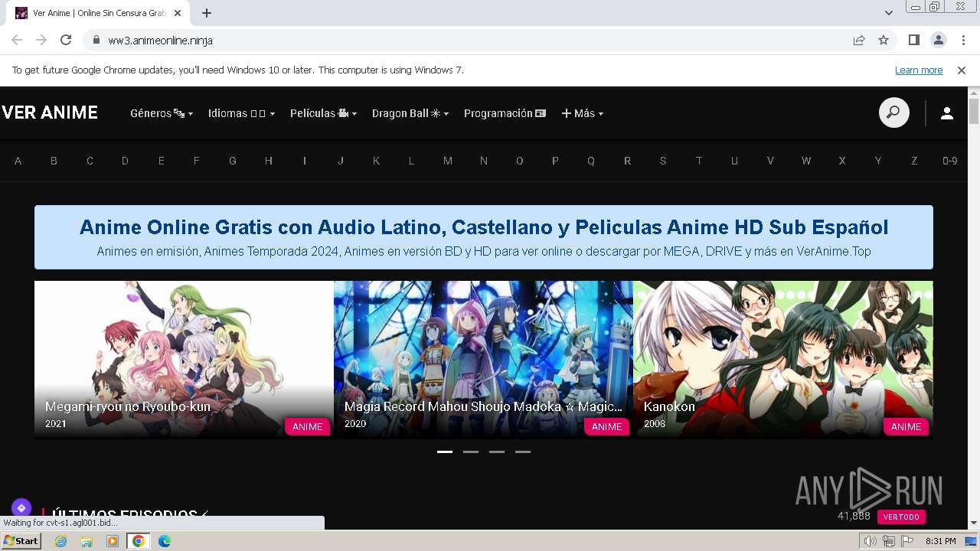Viewport: 980px width, 551px height.
Task: Filter anime by letter M
Action: [x=448, y=161]
